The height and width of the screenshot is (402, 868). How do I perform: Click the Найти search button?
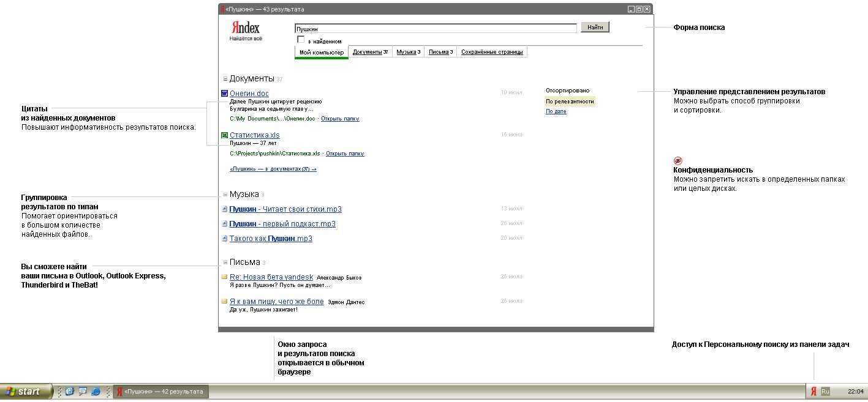595,28
